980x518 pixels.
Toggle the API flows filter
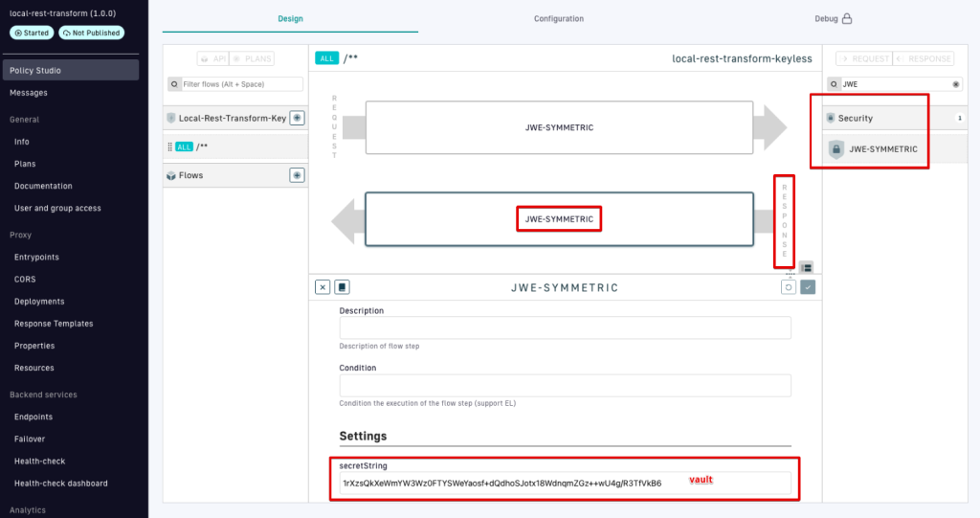pos(213,58)
